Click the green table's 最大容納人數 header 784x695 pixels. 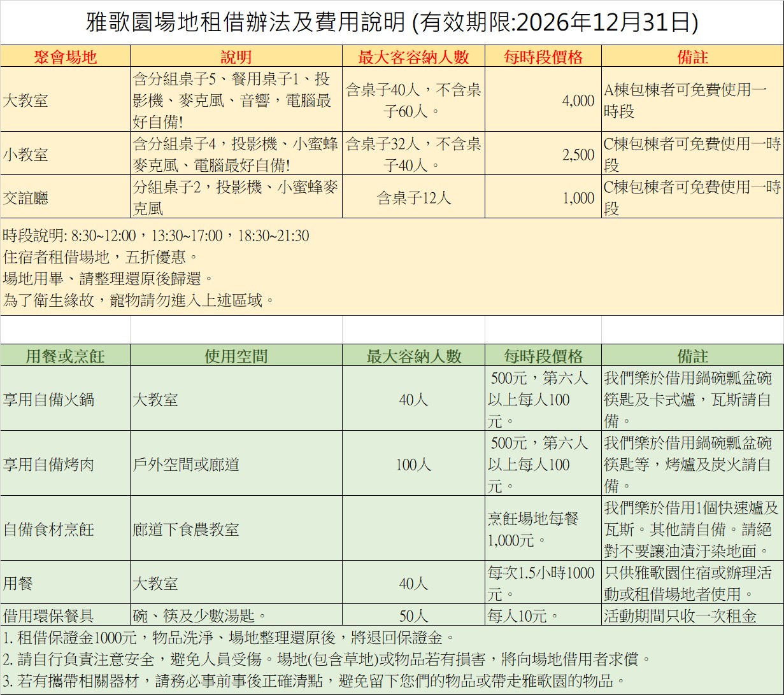coord(413,355)
